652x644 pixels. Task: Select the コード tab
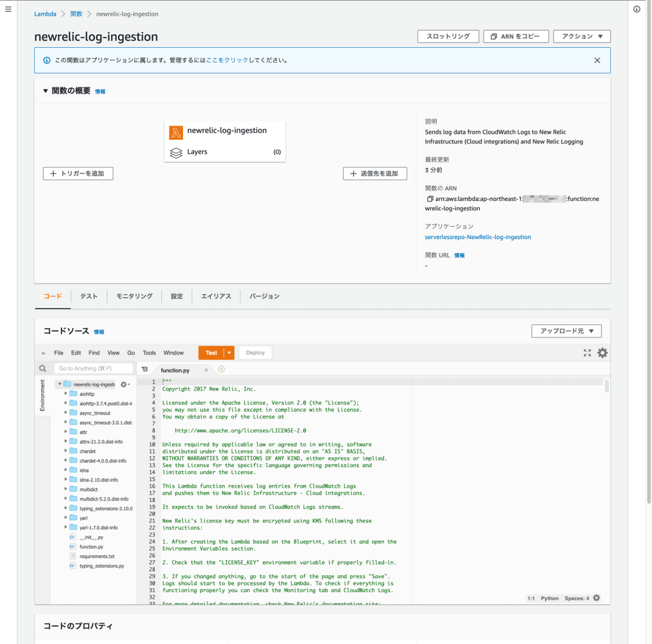(x=53, y=296)
